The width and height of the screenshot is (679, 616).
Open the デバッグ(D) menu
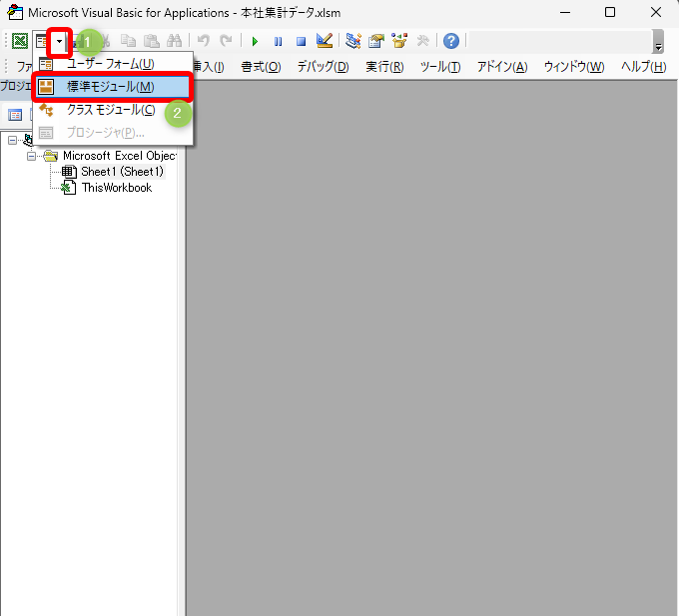pos(323,67)
